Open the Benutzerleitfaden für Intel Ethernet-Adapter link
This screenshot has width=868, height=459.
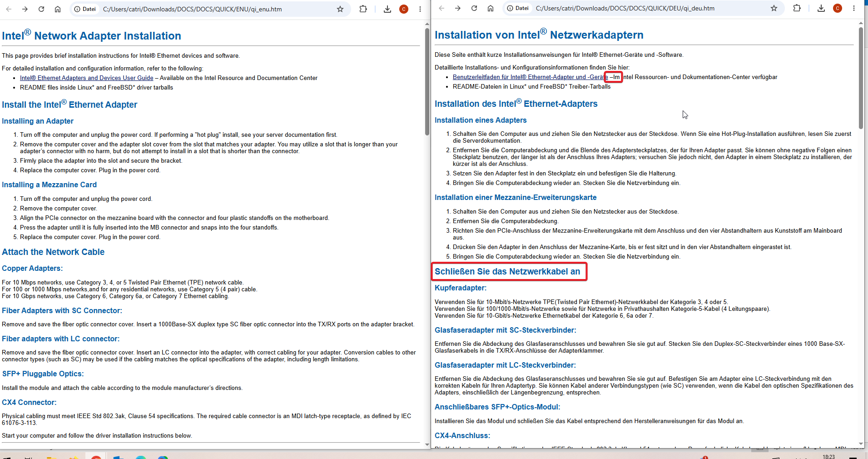[531, 77]
